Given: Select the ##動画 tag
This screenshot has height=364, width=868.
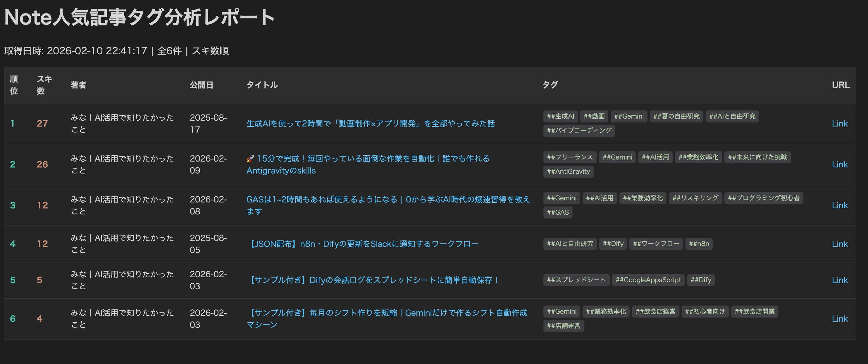Looking at the screenshot, I should tap(594, 117).
